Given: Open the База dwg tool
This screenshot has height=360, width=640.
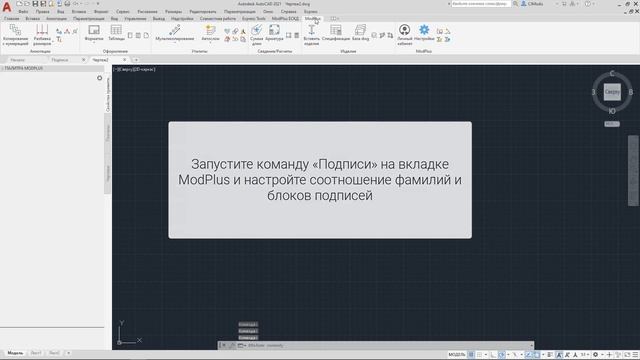Looking at the screenshot, I should 360,33.
